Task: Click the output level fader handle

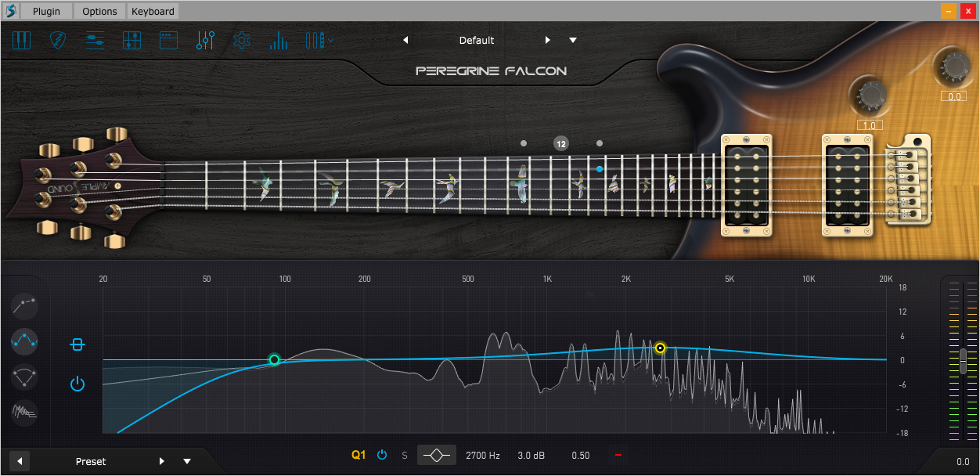Action: point(963,361)
